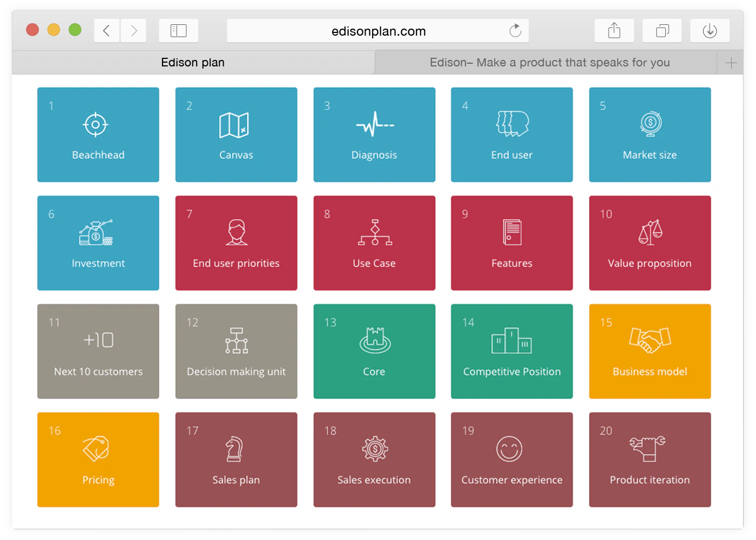Click the Value proposition scales icon
The width and height of the screenshot is (756, 540).
pyautogui.click(x=650, y=232)
